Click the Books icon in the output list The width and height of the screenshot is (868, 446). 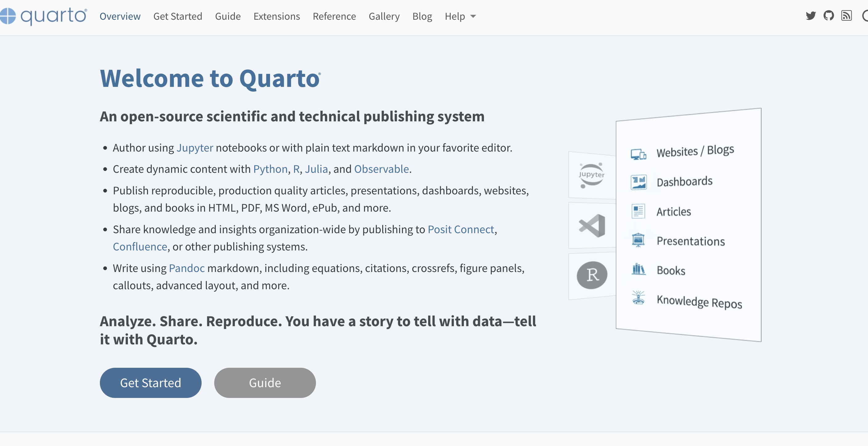639,269
